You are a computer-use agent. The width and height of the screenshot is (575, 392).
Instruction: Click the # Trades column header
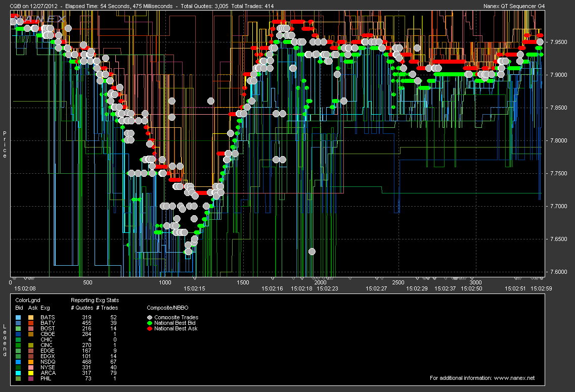pos(107,308)
